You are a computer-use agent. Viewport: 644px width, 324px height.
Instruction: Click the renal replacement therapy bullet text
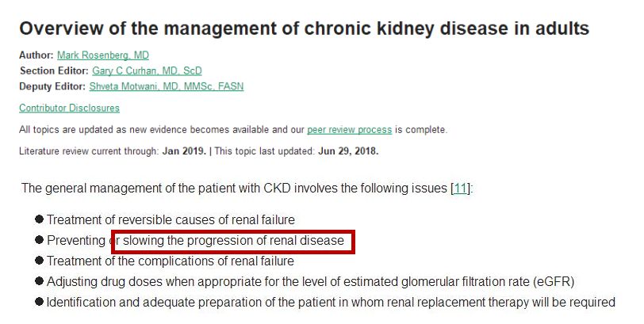(330, 302)
